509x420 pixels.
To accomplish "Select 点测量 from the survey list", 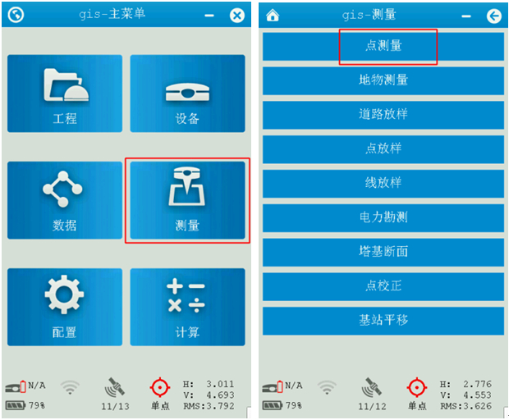I will 383,47.
